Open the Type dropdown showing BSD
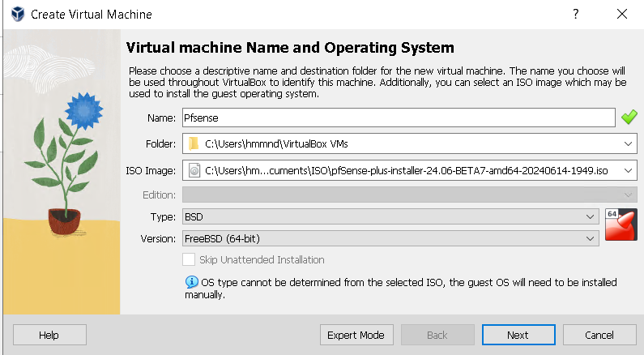644x355 pixels. tap(390, 216)
